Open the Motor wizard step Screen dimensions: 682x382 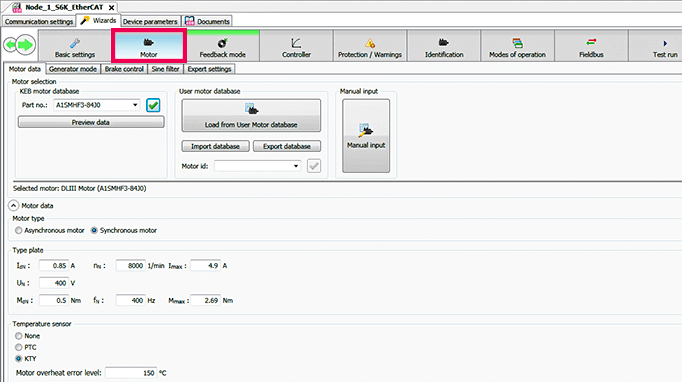[149, 46]
